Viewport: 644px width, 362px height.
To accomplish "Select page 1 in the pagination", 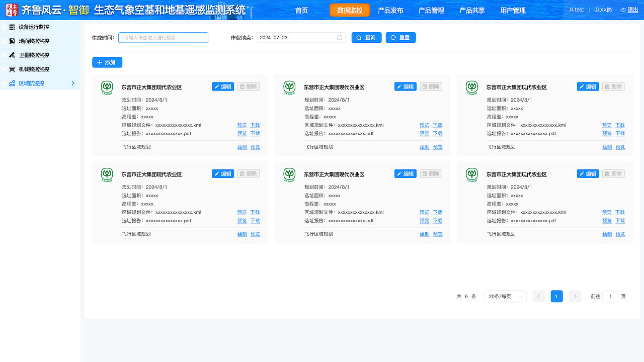I will pos(556,296).
